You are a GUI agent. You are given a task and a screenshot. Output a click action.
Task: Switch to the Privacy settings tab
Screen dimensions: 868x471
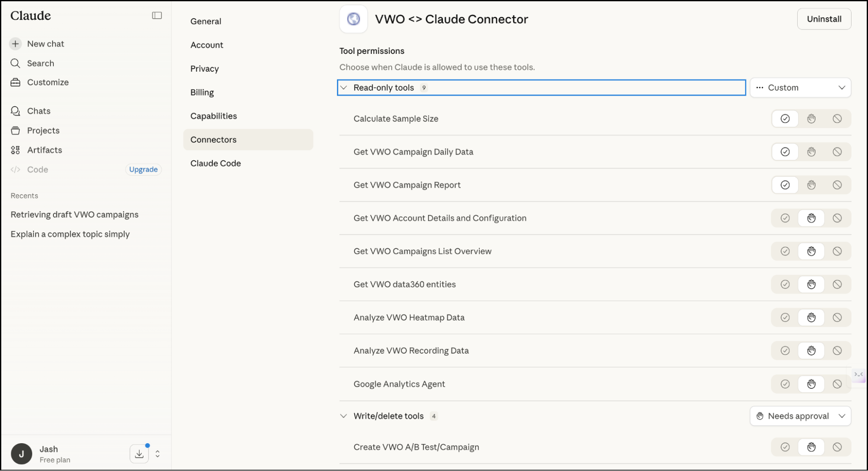204,69
